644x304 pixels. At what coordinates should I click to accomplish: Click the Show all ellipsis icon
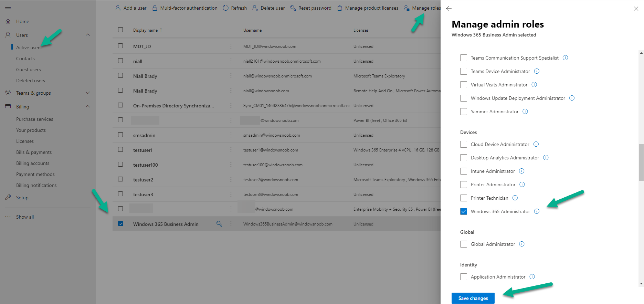8,217
